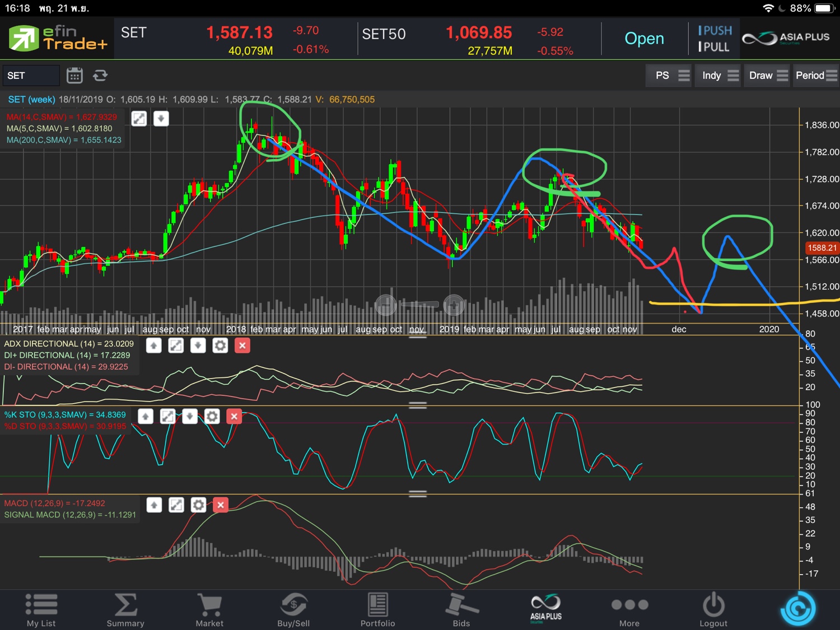Switch to the Portfolio tab
This screenshot has height=630, width=840.
[377, 609]
